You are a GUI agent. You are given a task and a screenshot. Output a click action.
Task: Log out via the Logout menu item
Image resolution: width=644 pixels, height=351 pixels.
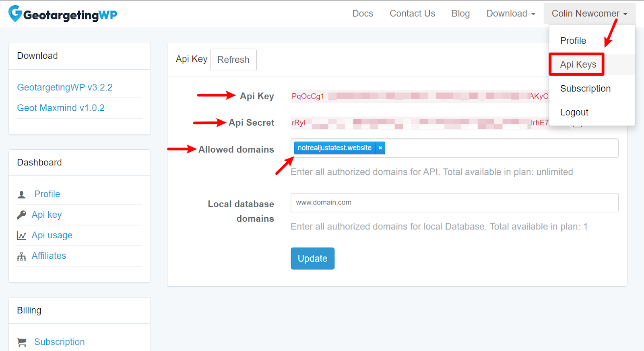point(574,112)
